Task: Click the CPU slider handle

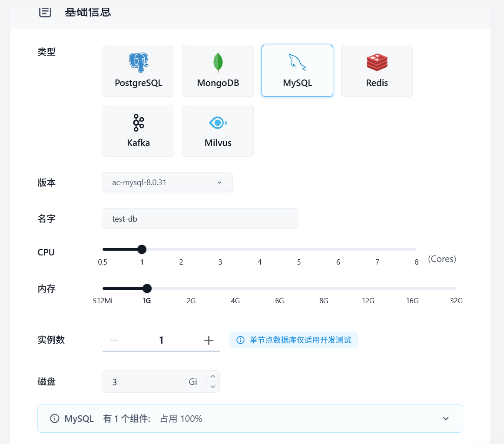Action: pos(142,249)
